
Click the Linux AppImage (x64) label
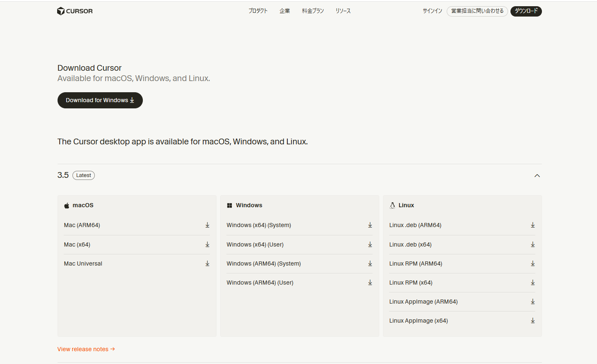point(419,321)
